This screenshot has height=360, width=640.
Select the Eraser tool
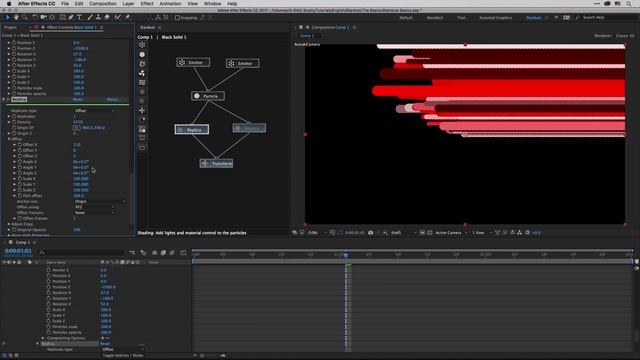coord(107,18)
